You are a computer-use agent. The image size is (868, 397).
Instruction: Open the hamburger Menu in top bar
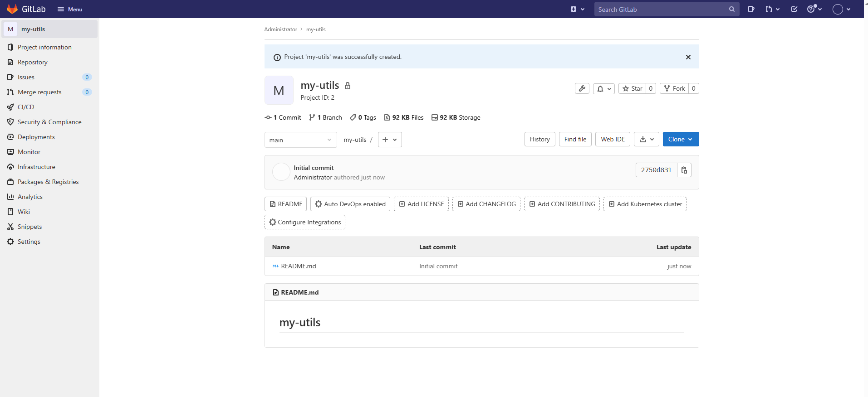pyautogui.click(x=70, y=9)
